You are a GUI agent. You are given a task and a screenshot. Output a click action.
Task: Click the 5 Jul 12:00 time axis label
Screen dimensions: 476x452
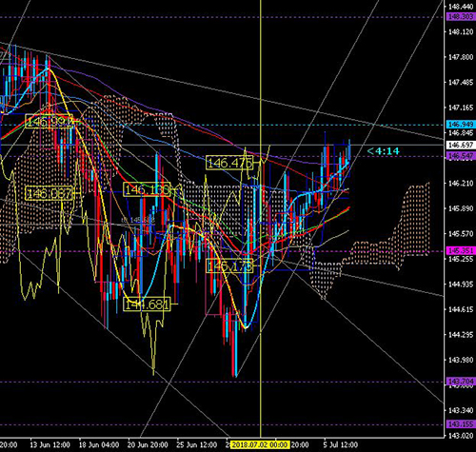click(341, 444)
